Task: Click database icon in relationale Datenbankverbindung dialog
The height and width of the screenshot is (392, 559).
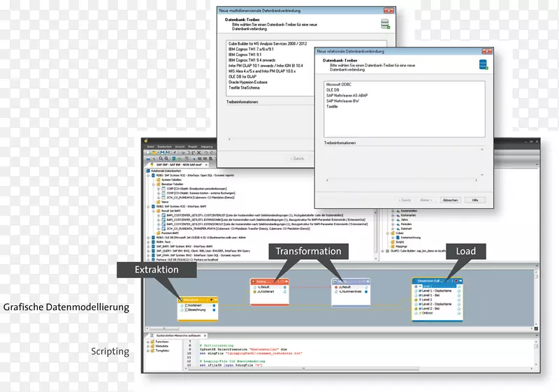Action: 484,64
